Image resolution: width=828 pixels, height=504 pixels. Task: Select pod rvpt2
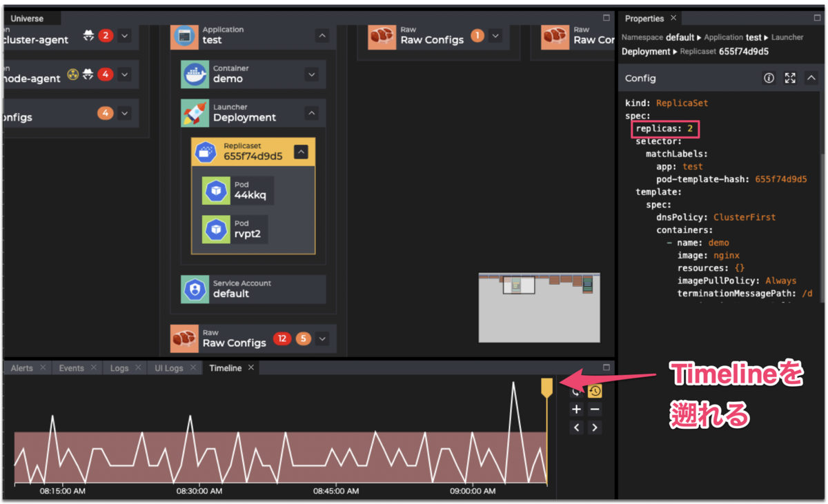pos(235,229)
